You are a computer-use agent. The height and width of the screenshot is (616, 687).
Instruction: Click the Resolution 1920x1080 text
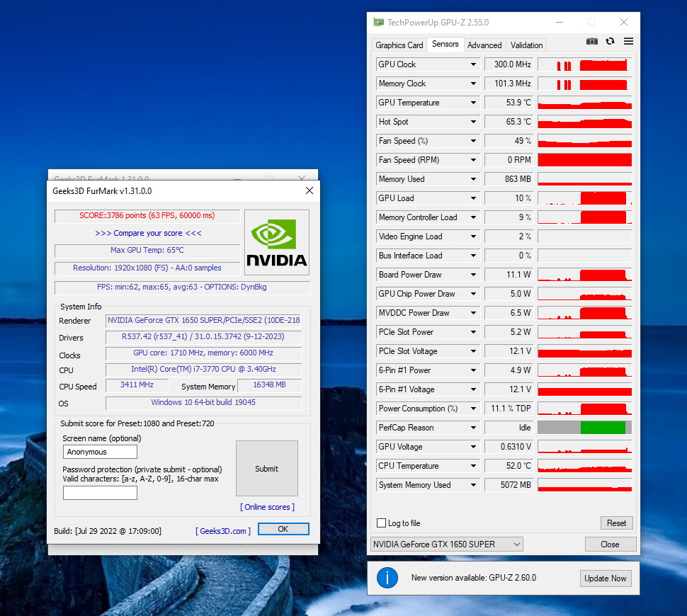pos(147,268)
